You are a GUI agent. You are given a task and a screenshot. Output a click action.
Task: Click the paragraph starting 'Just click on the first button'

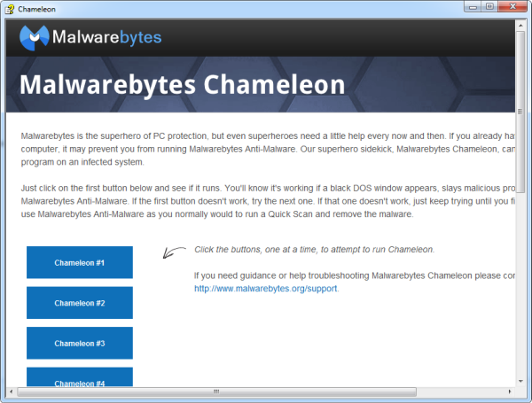click(x=268, y=201)
